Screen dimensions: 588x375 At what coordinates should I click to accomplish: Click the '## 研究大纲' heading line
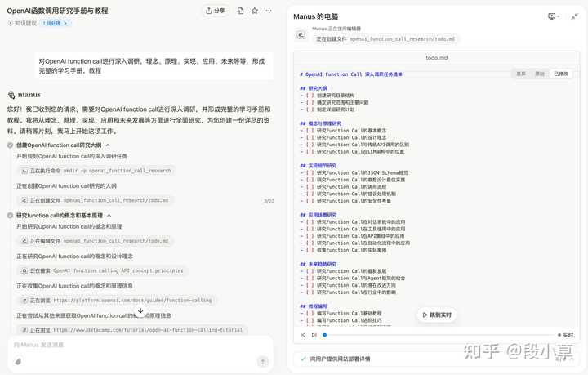pyautogui.click(x=314, y=88)
